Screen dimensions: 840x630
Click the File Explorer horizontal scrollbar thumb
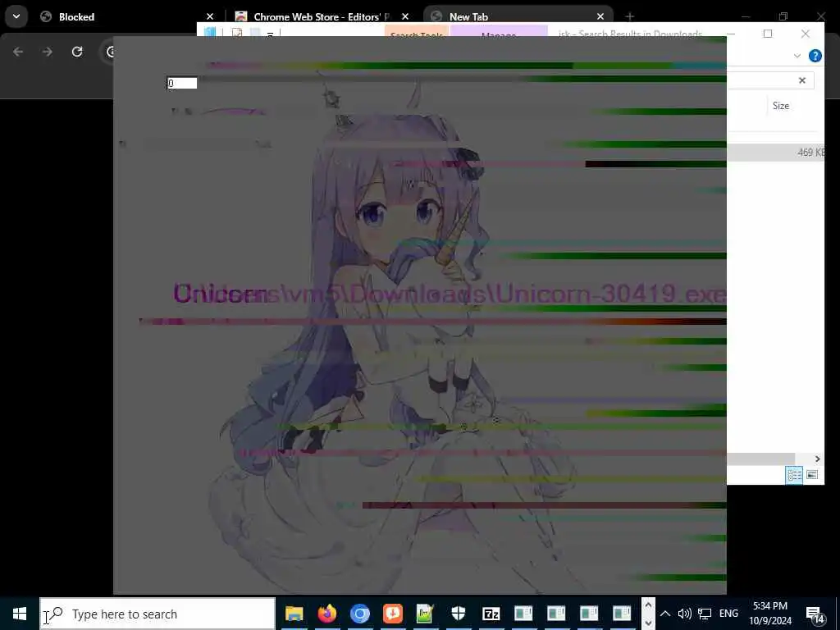760,459
